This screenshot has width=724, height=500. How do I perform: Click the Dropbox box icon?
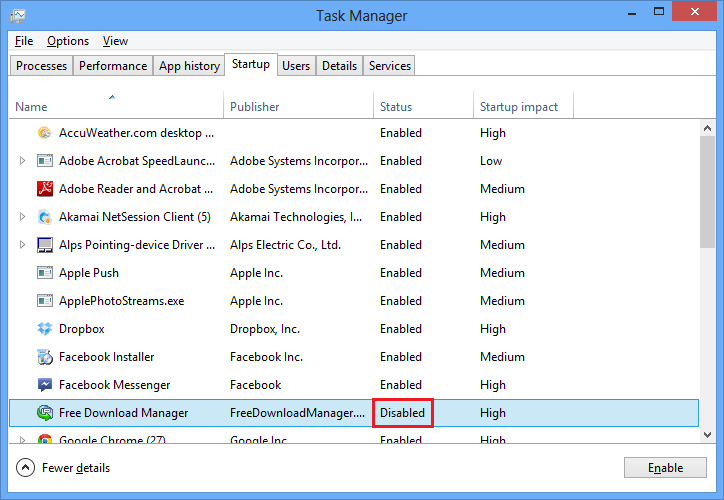pos(44,329)
